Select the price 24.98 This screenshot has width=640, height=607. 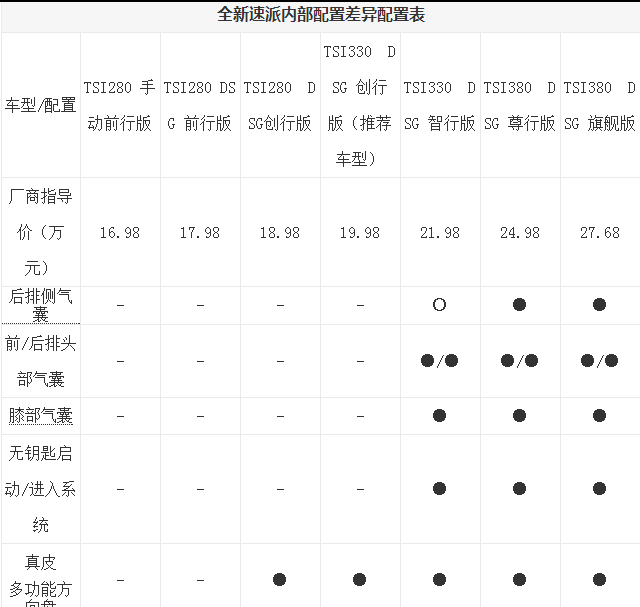pos(520,233)
